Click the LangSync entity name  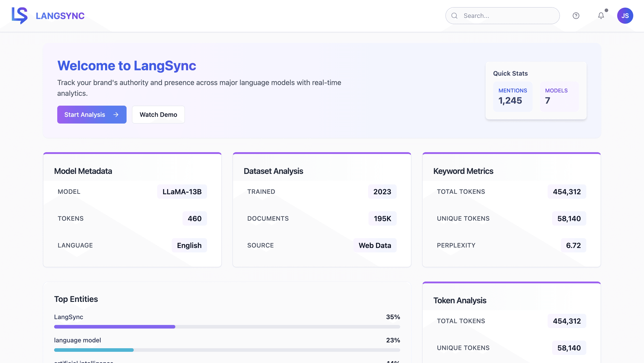68,317
